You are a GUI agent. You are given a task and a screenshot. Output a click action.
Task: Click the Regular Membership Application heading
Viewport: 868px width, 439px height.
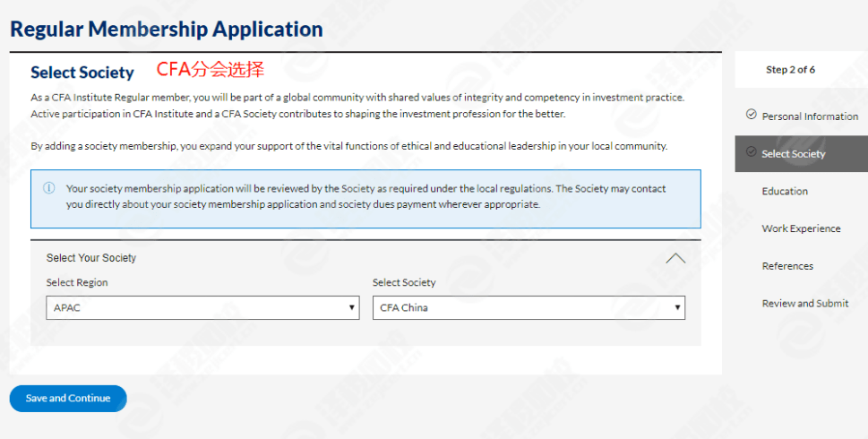tap(167, 29)
